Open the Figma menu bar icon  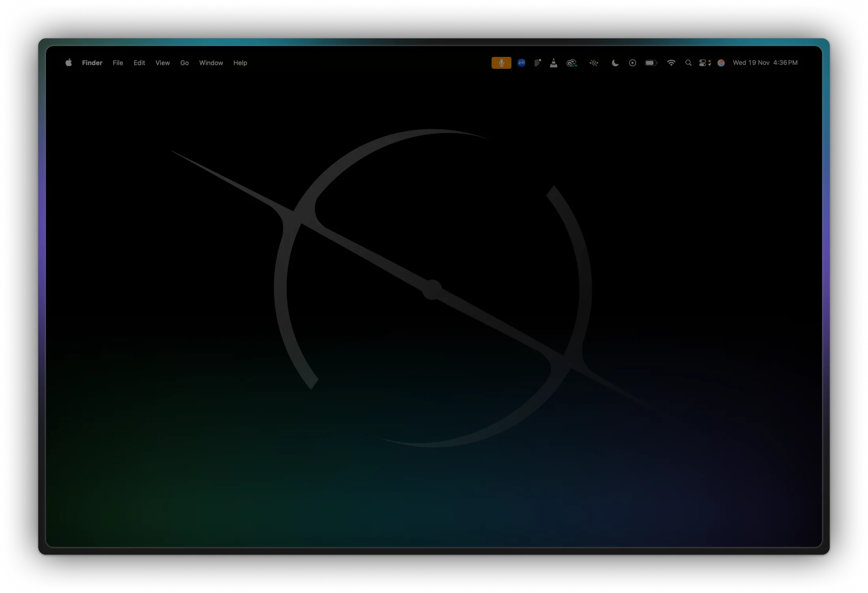(x=538, y=63)
